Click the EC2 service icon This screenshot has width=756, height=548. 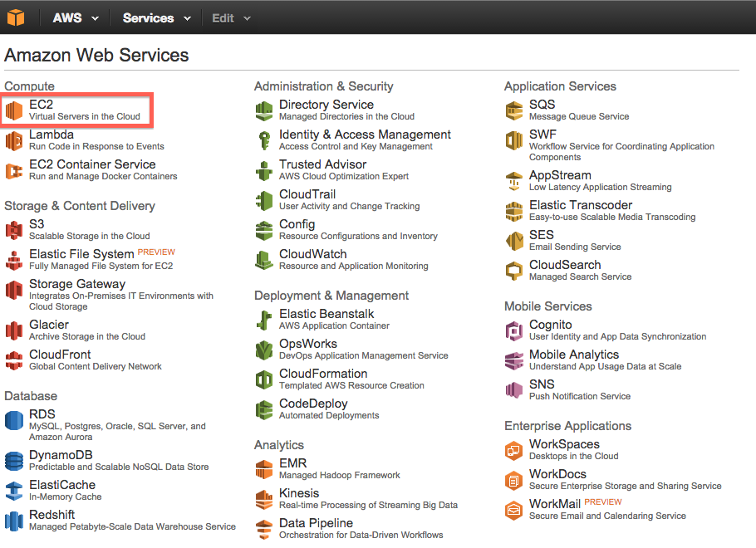(x=14, y=110)
